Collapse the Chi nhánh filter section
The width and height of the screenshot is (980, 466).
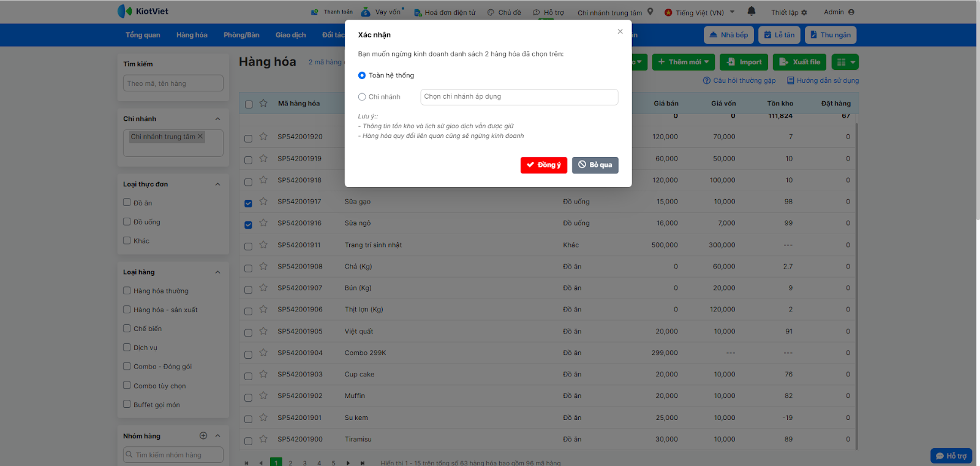click(x=217, y=119)
